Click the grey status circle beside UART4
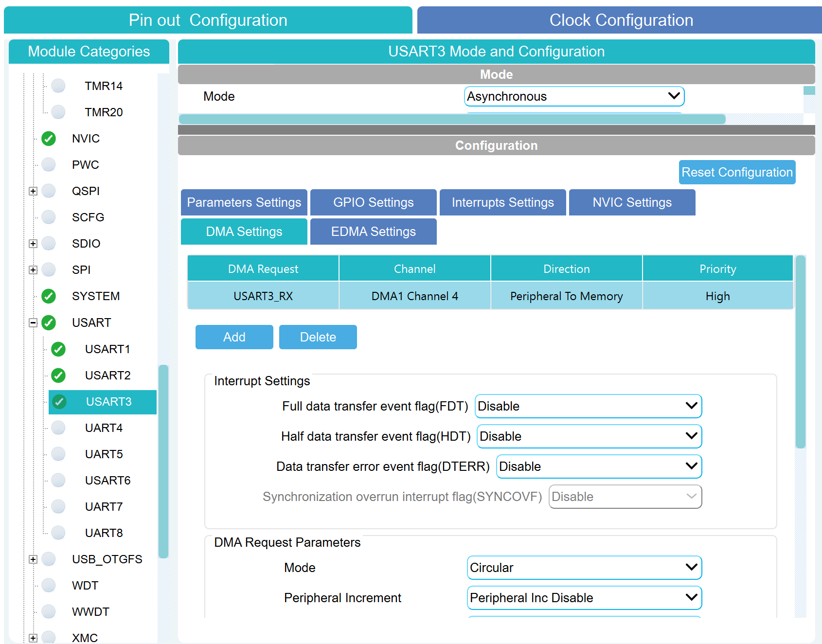822x644 pixels. 58,428
